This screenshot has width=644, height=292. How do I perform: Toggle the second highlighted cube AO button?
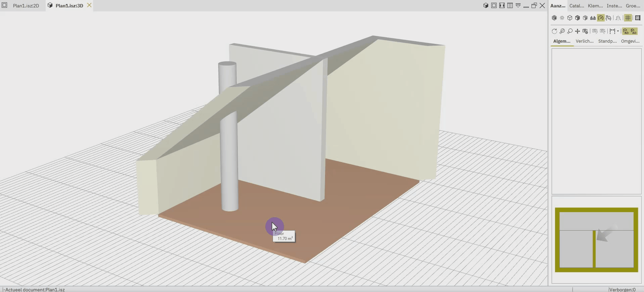(x=634, y=31)
